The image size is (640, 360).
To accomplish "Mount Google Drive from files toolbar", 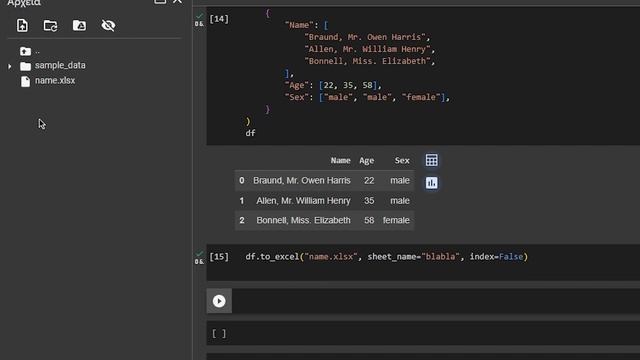I will click(x=79, y=25).
